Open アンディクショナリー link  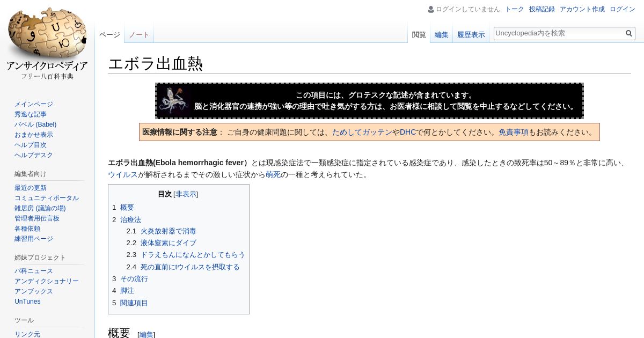(47, 281)
